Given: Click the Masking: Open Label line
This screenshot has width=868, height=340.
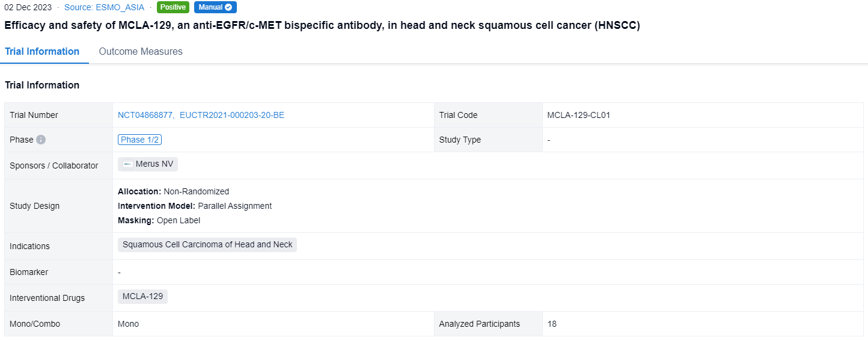Looking at the screenshot, I should click(159, 220).
